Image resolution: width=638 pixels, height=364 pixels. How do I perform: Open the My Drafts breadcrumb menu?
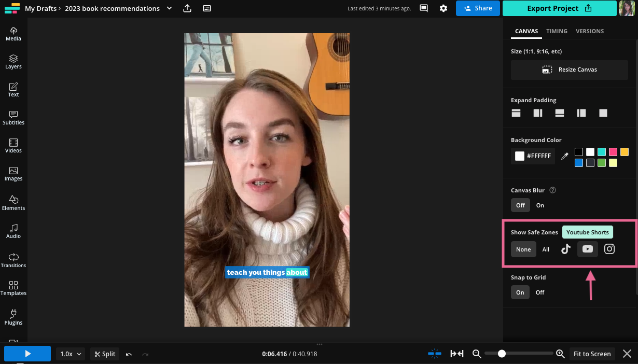pyautogui.click(x=41, y=8)
